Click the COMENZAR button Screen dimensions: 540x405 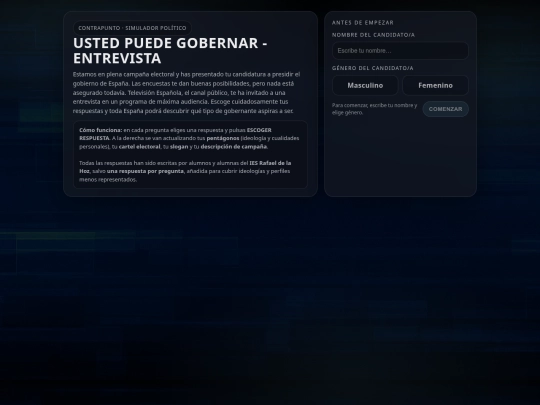click(x=445, y=109)
